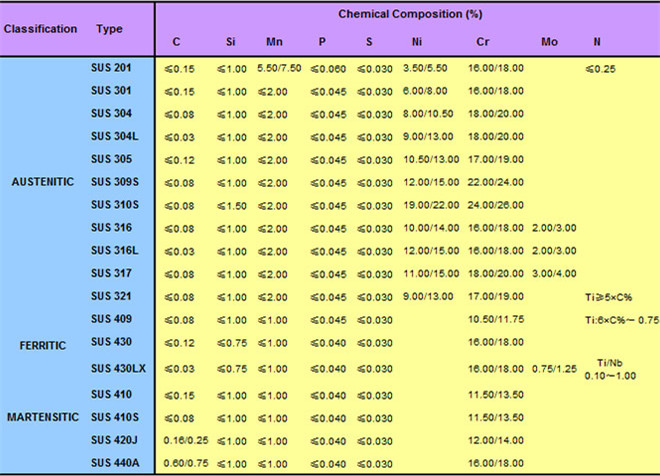This screenshot has height=476, width=660.
Task: Select the 3.00/4.00 molybdenum value
Action: (555, 273)
